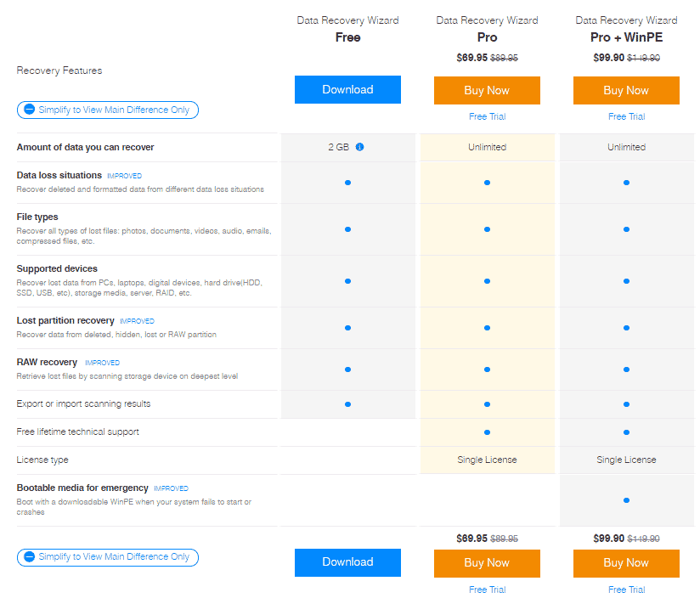
Task: Click the minus icon in top Simplify button
Action: pos(30,110)
